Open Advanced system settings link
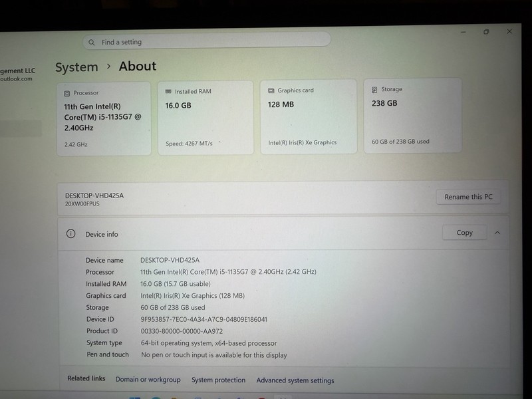The width and height of the screenshot is (532, 399). (295, 380)
